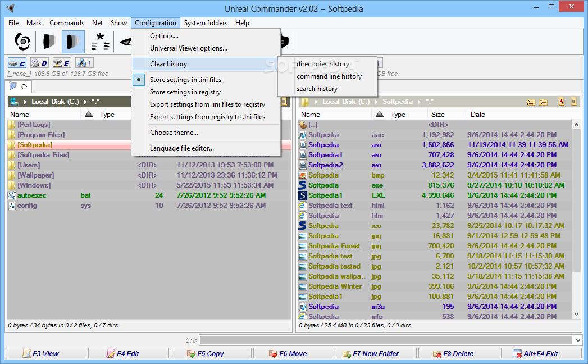The height and width of the screenshot is (364, 588).
Task: Expand arrow before Local Disk (C:) in right path
Action: pos(316,102)
